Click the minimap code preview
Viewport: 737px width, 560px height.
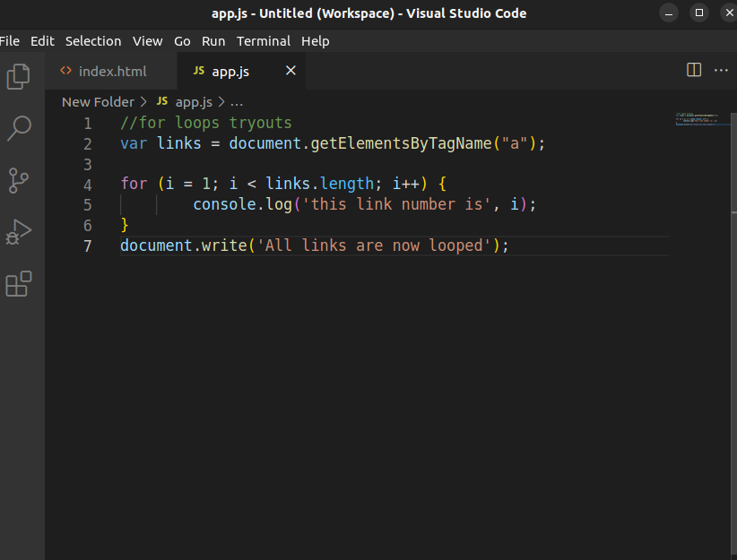click(x=697, y=119)
